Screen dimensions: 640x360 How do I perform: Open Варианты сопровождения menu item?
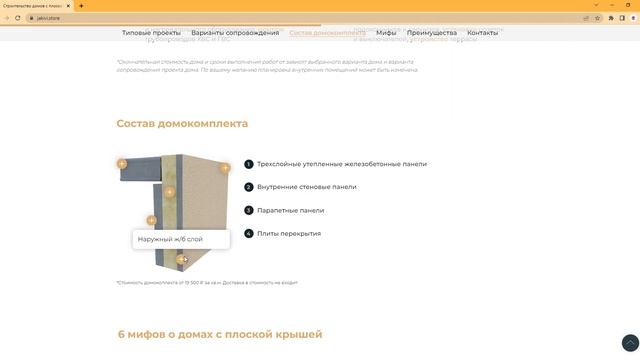coord(235,33)
